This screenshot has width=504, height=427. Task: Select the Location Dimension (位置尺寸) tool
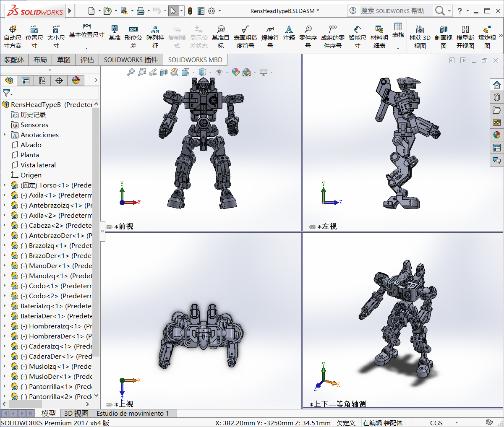(34, 36)
